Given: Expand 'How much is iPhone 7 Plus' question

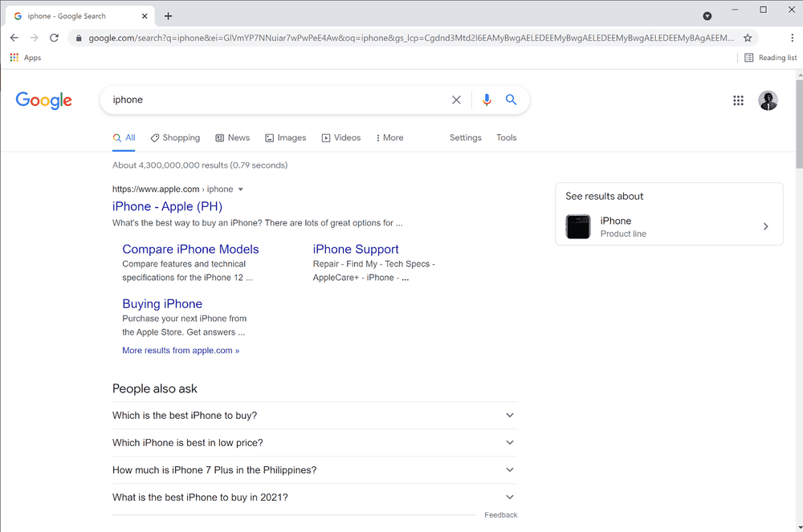Looking at the screenshot, I should pyautogui.click(x=315, y=469).
